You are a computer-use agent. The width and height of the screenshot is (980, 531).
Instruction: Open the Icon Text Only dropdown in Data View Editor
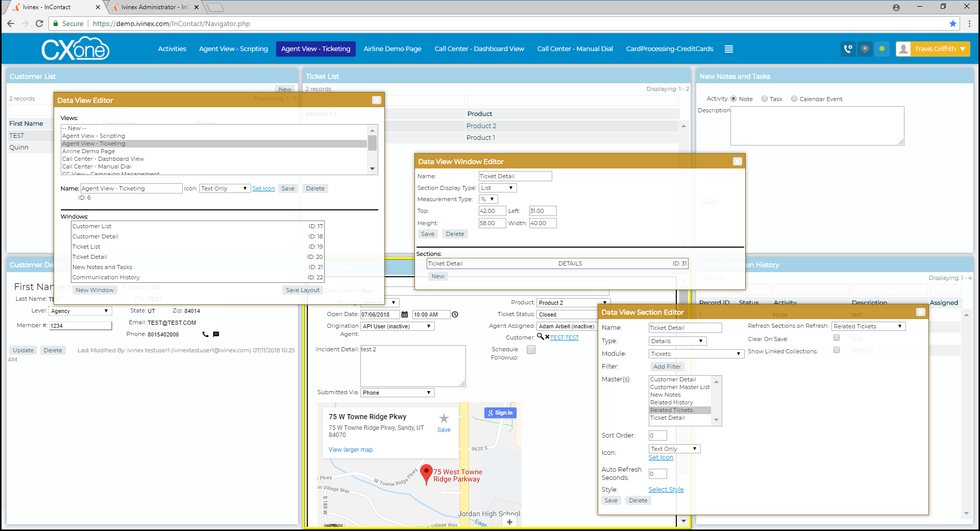click(x=225, y=188)
